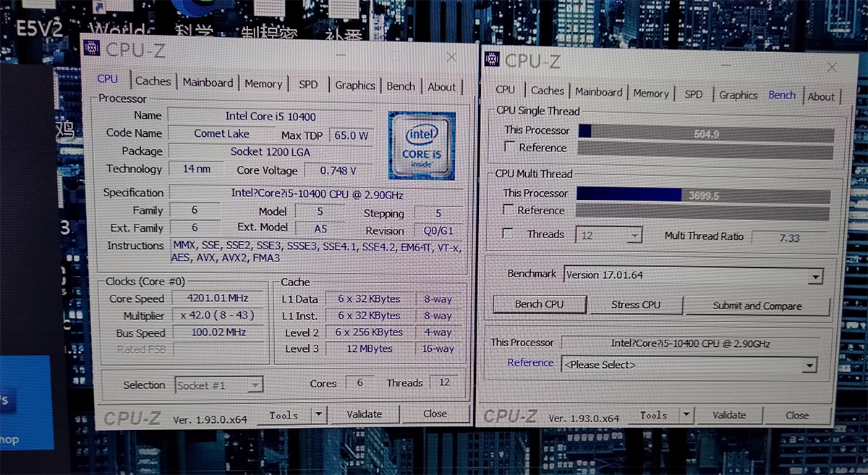Click the Bench CPU button

tap(539, 304)
